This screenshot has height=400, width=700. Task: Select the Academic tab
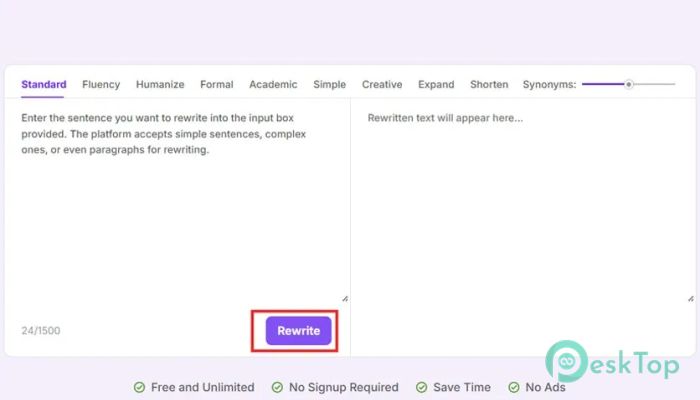[x=273, y=84]
